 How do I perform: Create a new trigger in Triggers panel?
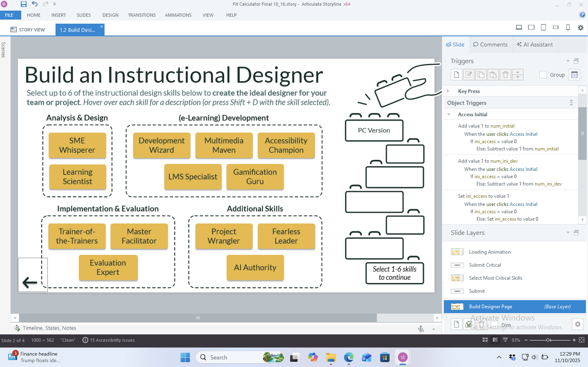coord(456,74)
